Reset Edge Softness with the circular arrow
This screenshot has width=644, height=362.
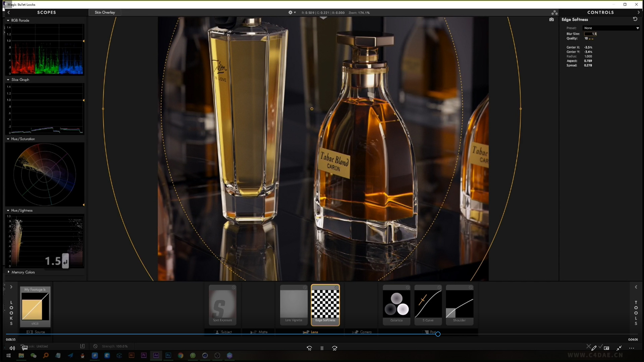pyautogui.click(x=635, y=19)
